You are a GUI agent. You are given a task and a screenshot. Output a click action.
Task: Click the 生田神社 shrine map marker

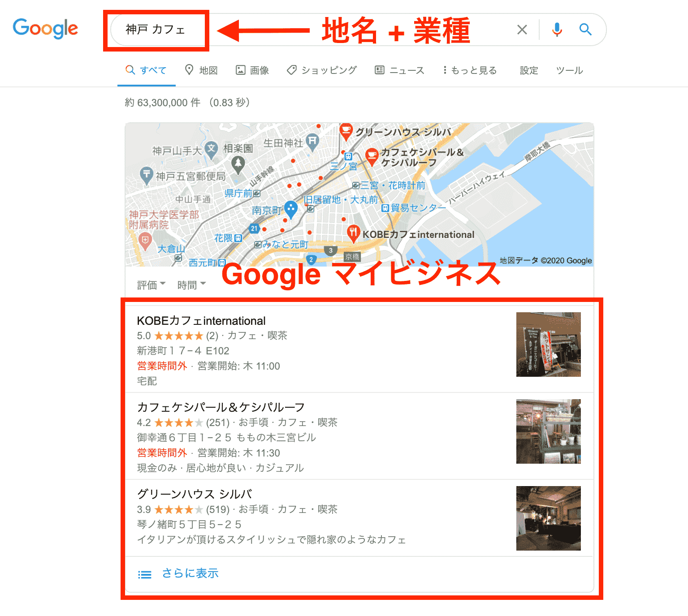tap(312, 142)
